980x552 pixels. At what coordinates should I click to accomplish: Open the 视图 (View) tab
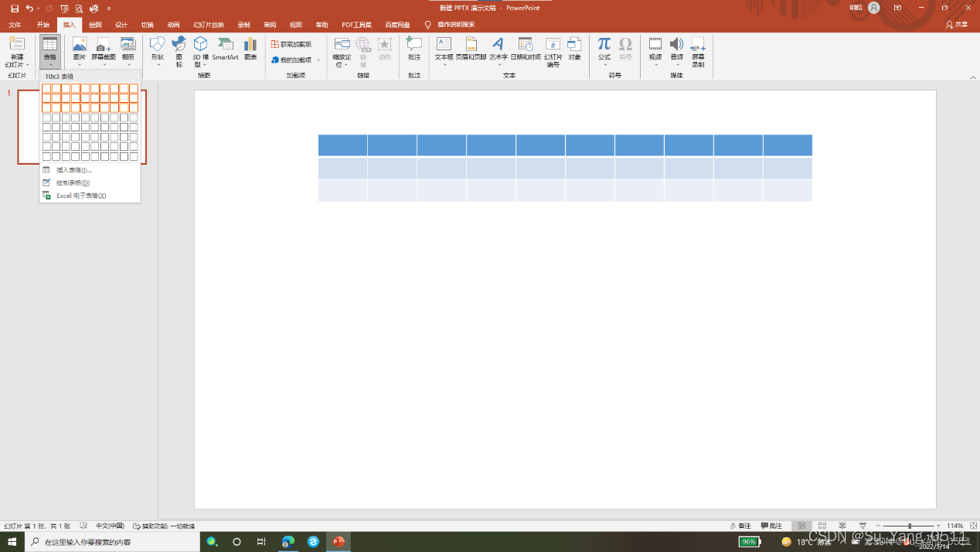click(295, 25)
